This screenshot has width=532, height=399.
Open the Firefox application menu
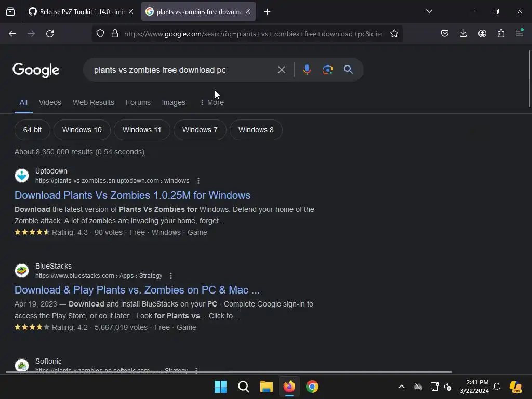[x=520, y=33]
